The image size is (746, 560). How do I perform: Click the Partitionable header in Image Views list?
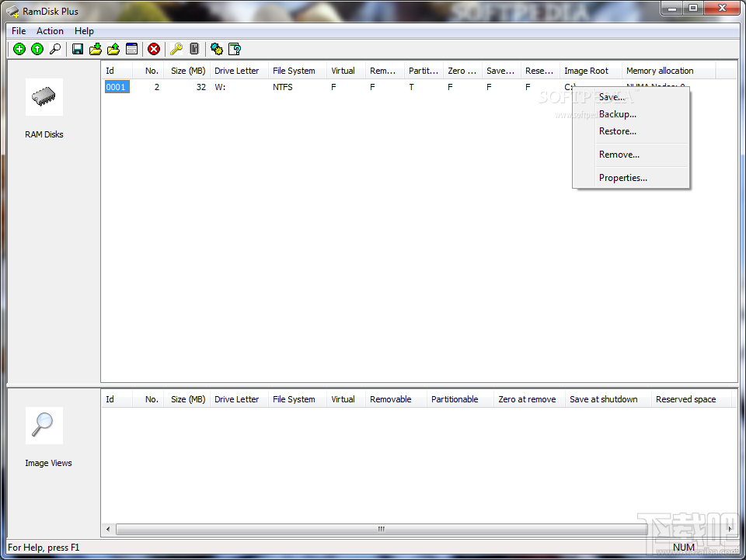(x=460, y=399)
